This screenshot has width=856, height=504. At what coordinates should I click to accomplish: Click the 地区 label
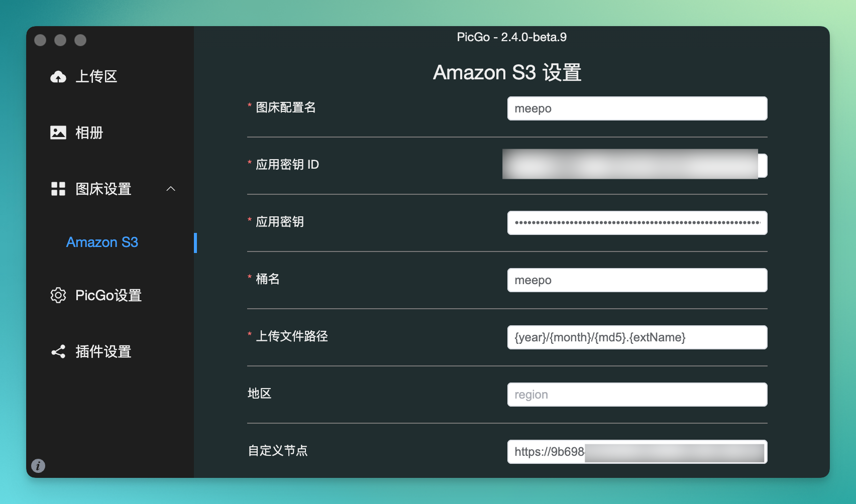click(x=260, y=394)
